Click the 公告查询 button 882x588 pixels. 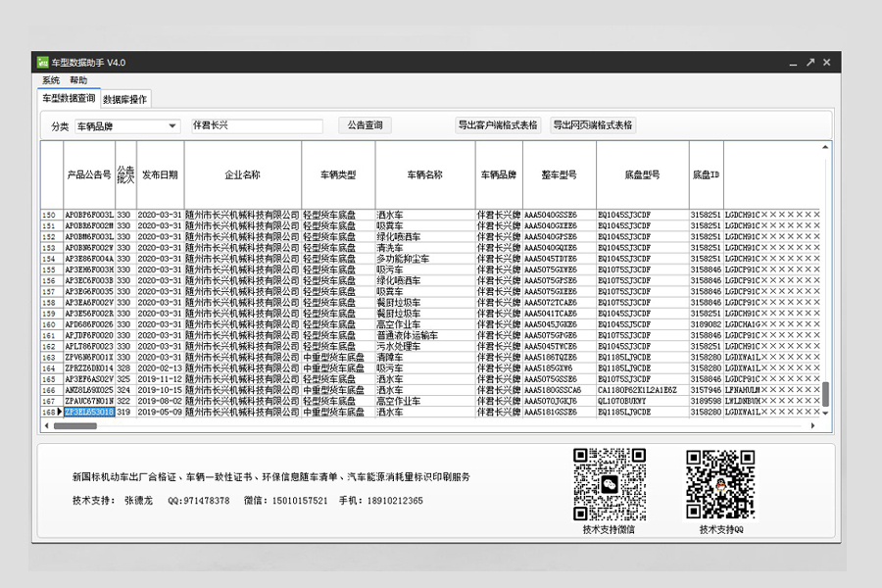tap(365, 125)
